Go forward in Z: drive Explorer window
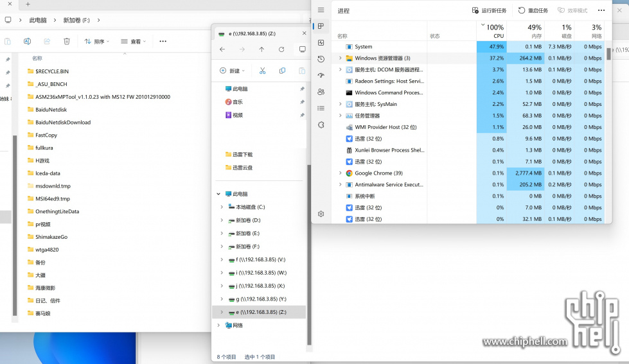Screen dimensions: 629x364 pyautogui.click(x=242, y=49)
